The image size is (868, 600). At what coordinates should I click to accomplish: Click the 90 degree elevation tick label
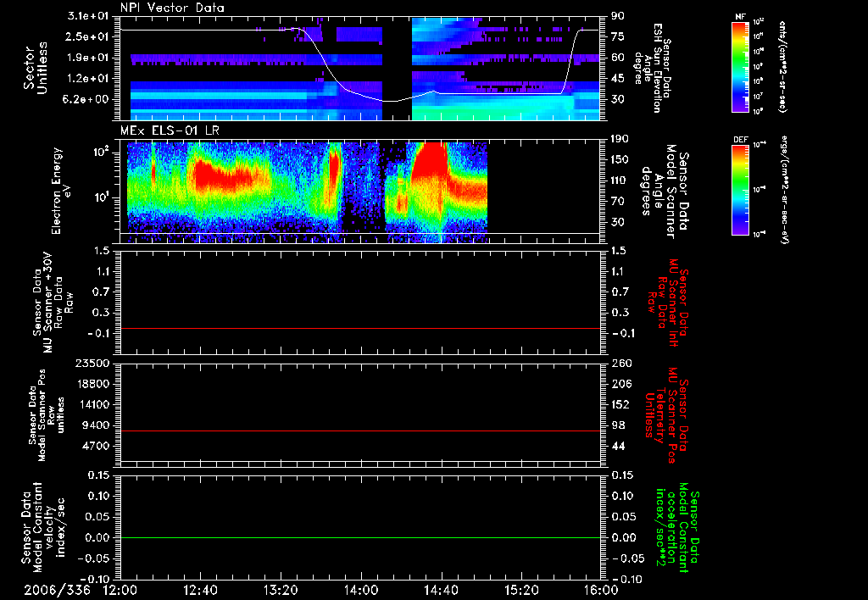pyautogui.click(x=618, y=16)
